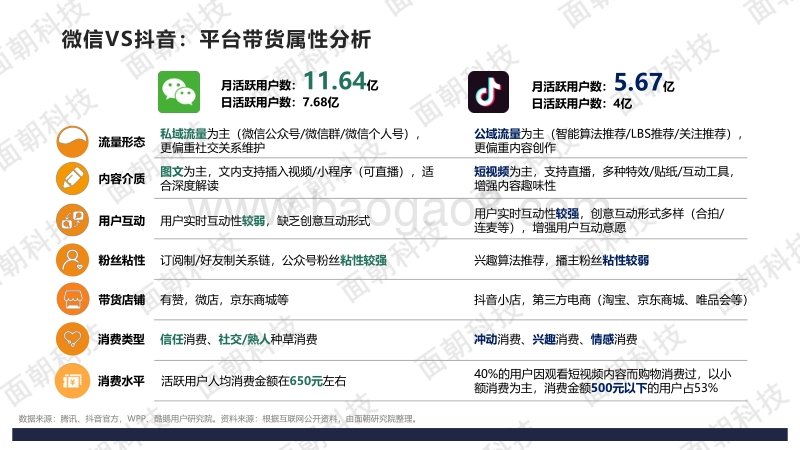Viewport: 800px width, 450px height.
Task: Click WeChat shops text 有赞，微店，京东商城等
Action: tap(224, 299)
